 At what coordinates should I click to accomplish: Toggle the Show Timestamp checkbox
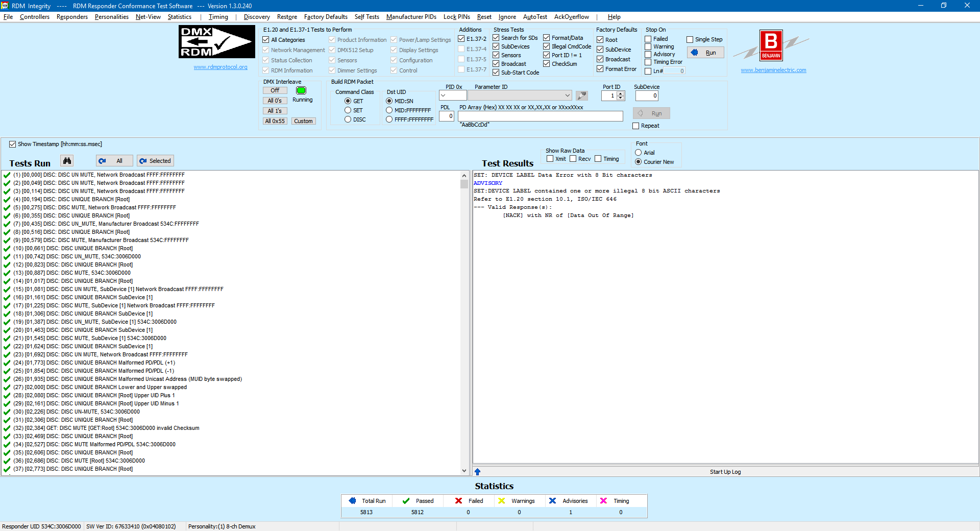(13, 144)
